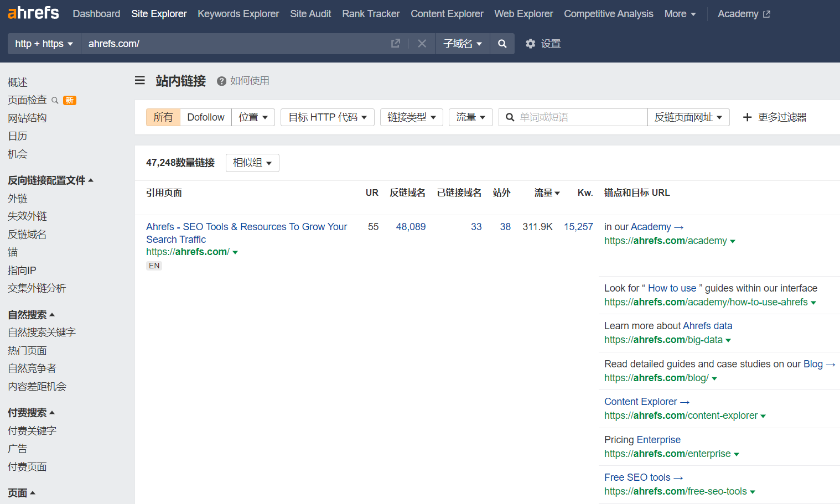Open URL in new tab icon
840x504 pixels.
tap(396, 43)
